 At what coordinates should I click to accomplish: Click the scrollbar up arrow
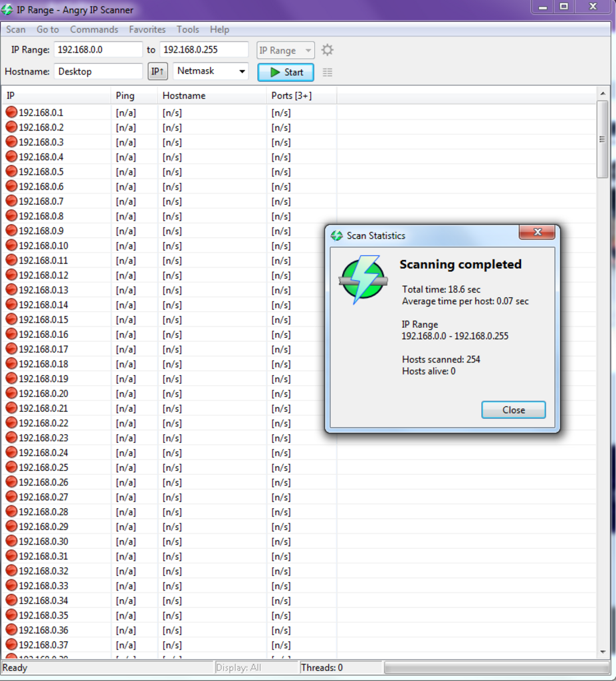(603, 93)
